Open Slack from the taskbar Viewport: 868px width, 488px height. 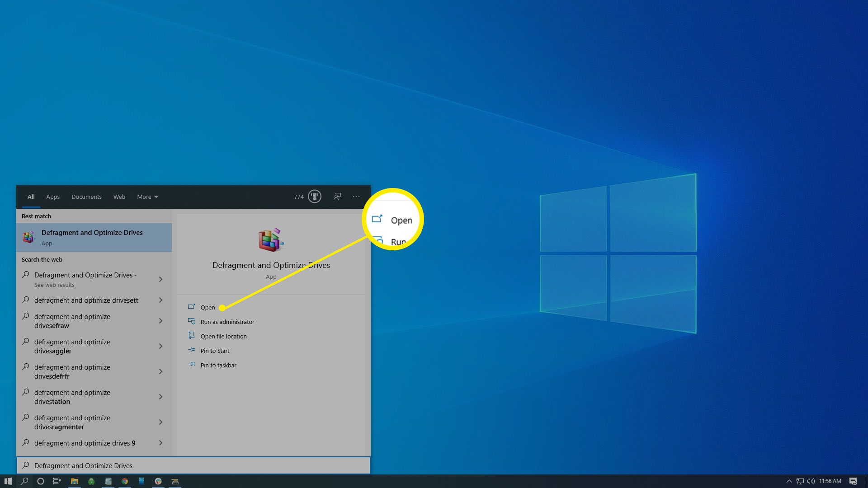tap(158, 481)
